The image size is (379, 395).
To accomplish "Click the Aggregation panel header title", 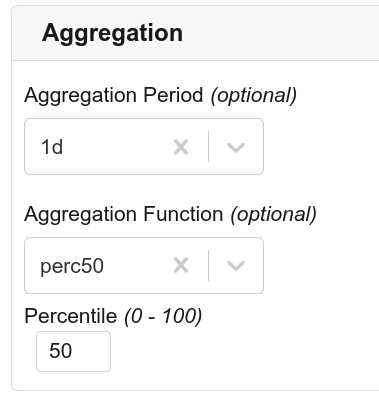I will 112,33.
